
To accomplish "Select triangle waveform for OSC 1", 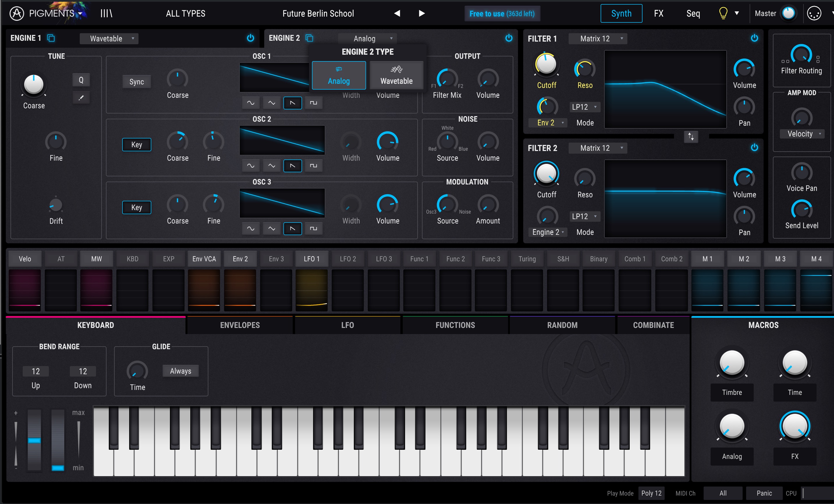I will (272, 103).
